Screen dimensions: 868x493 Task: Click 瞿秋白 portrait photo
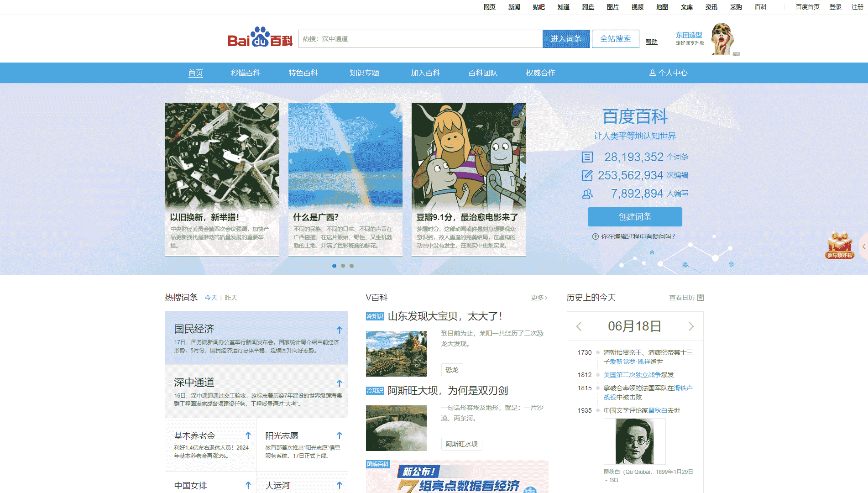634,441
